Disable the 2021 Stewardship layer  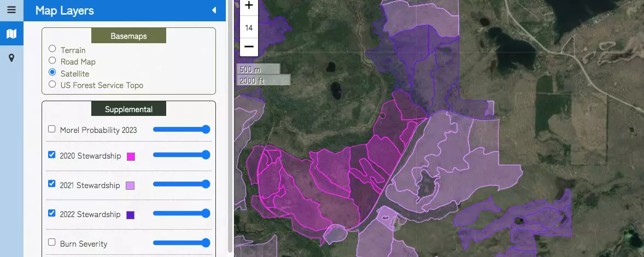[x=52, y=184]
